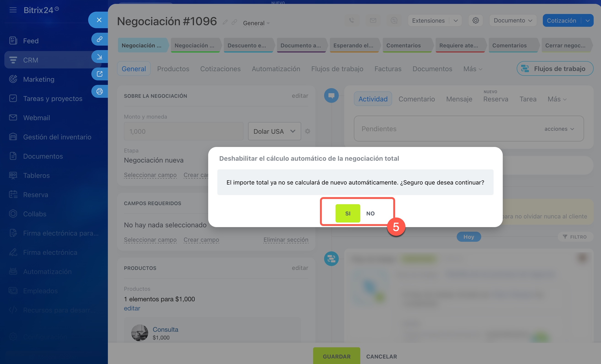Open the Documento dropdown
601x364 pixels.
pyautogui.click(x=513, y=20)
